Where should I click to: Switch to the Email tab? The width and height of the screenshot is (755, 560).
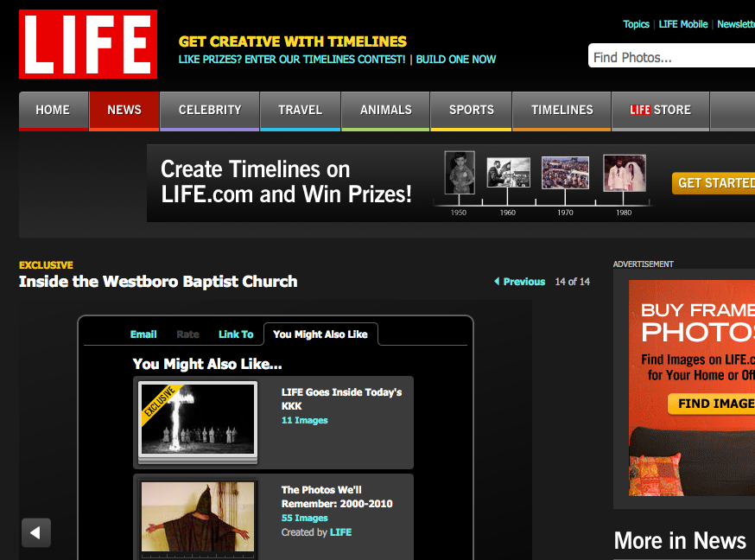click(143, 334)
